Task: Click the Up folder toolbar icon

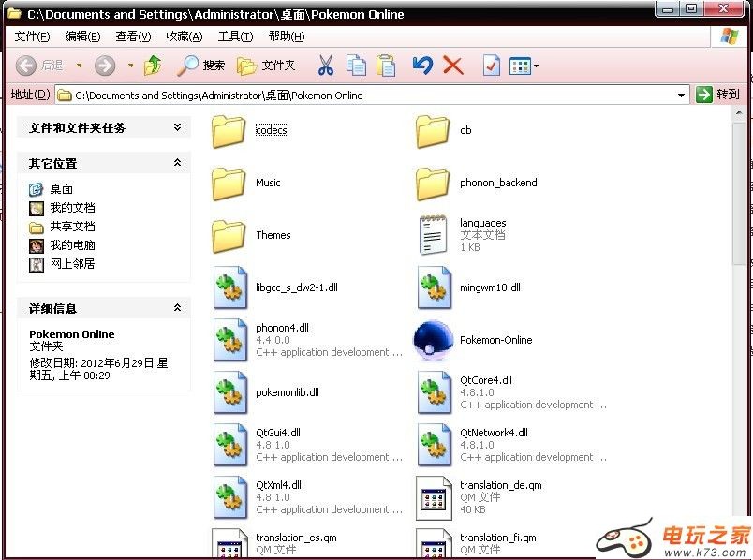Action: tap(153, 66)
